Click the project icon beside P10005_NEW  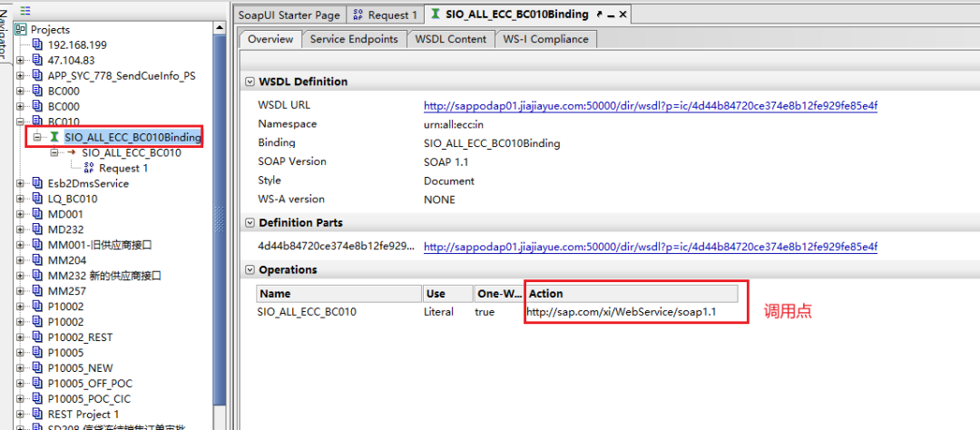point(37,368)
